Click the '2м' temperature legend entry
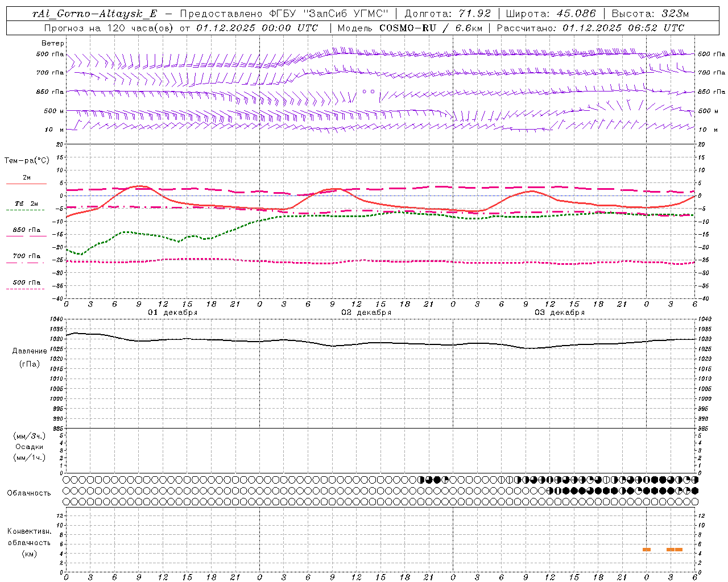Screen dimensions: 728x582 (27, 178)
